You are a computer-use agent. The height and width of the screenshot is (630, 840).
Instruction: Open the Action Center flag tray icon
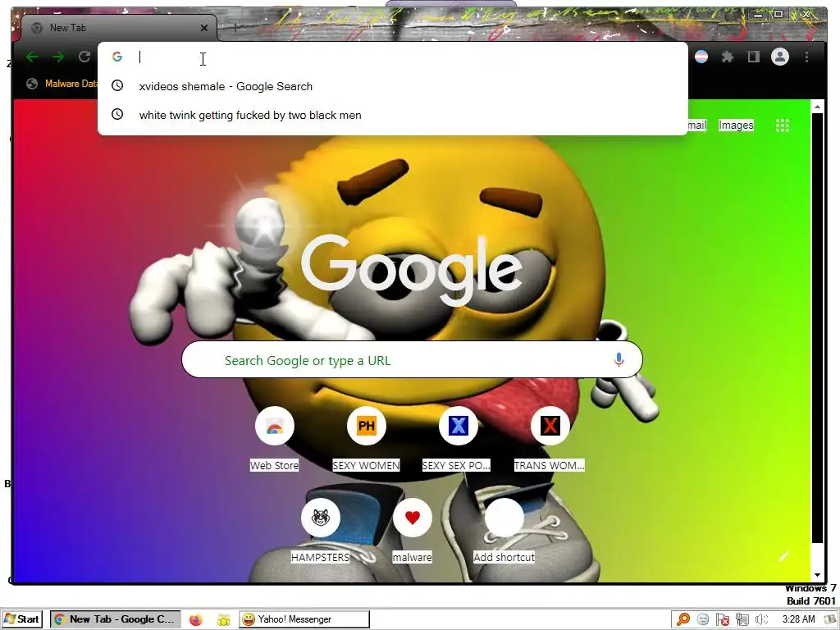click(722, 619)
